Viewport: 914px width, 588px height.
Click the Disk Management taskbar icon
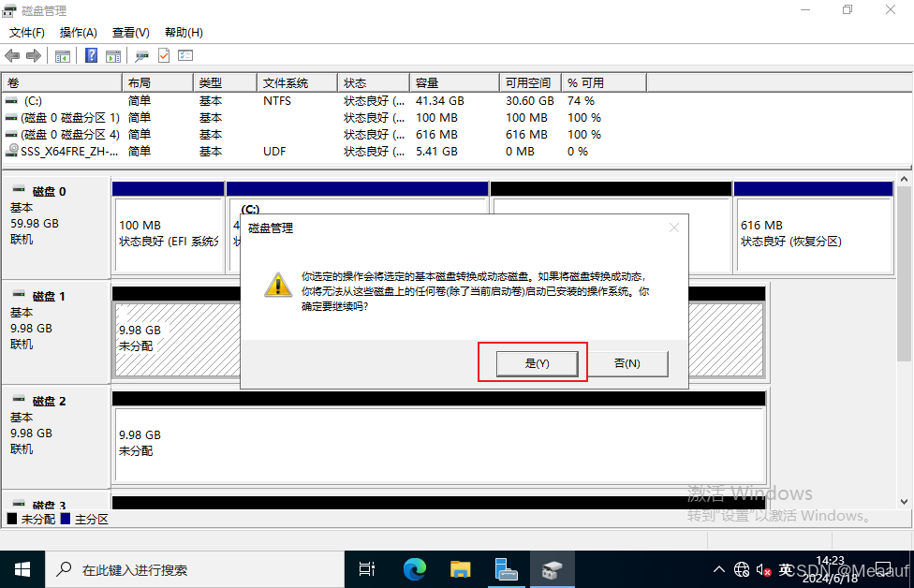click(x=552, y=569)
